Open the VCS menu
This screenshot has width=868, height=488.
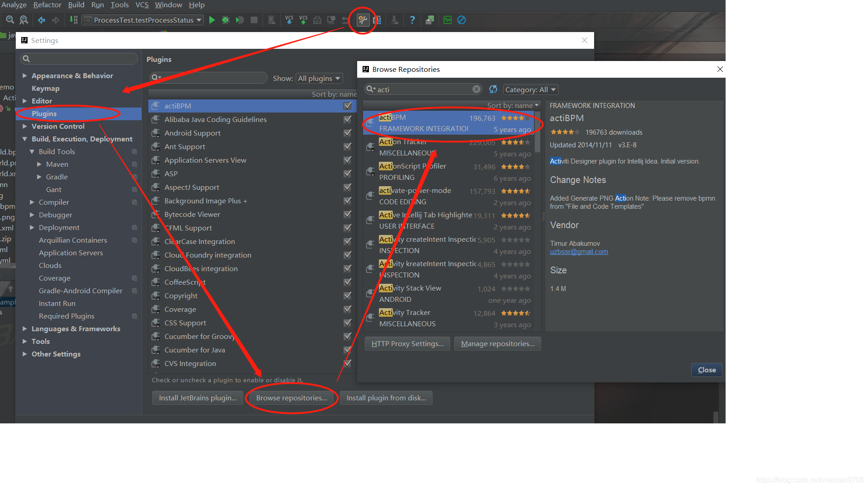pos(142,5)
